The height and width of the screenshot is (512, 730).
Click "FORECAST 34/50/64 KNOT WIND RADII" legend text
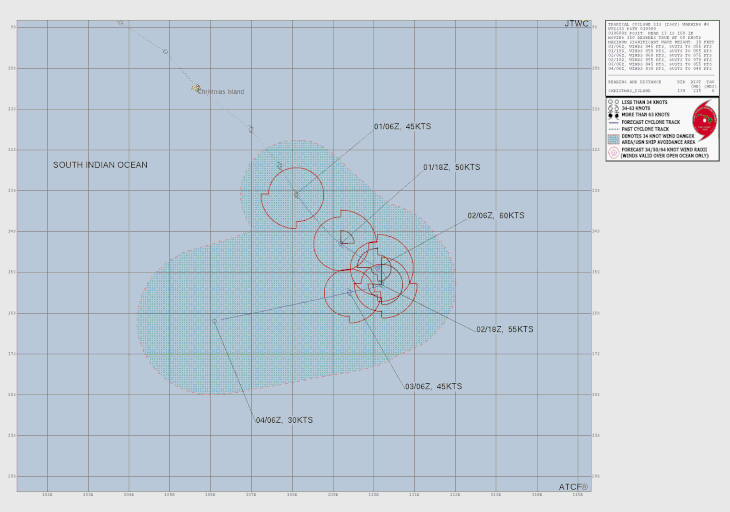pyautogui.click(x=664, y=150)
